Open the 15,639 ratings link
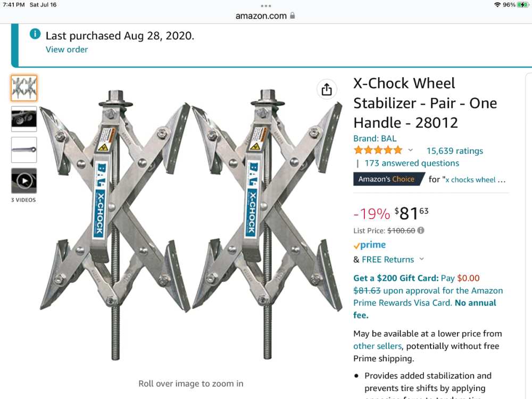The width and height of the screenshot is (532, 399). pos(454,151)
